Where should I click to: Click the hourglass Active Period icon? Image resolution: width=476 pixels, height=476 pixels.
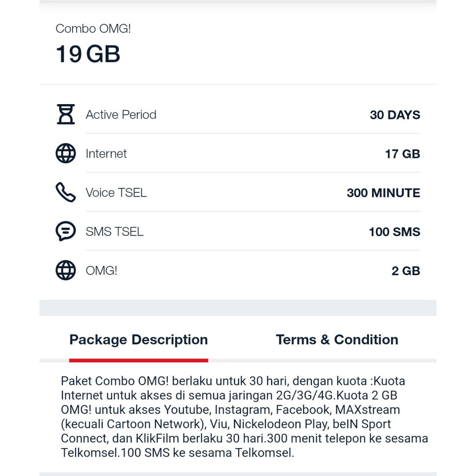pos(66,114)
